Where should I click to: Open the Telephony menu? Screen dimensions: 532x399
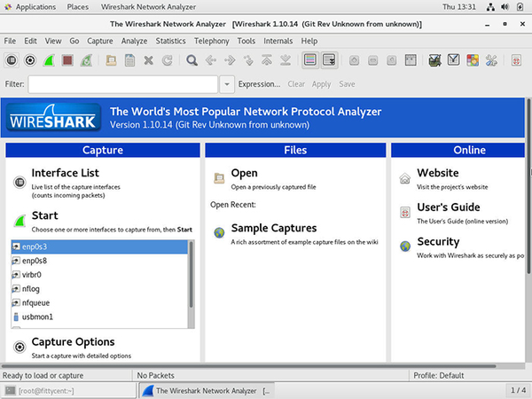tap(211, 41)
